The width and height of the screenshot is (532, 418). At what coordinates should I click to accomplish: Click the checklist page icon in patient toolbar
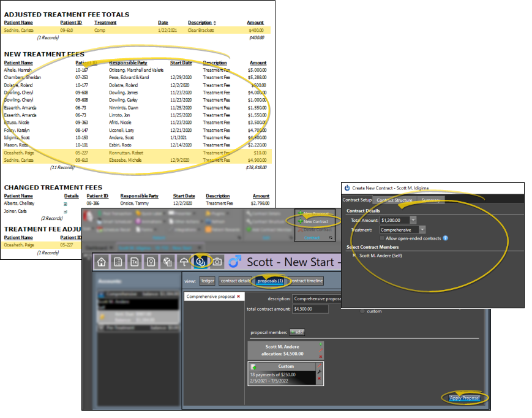coord(118,262)
